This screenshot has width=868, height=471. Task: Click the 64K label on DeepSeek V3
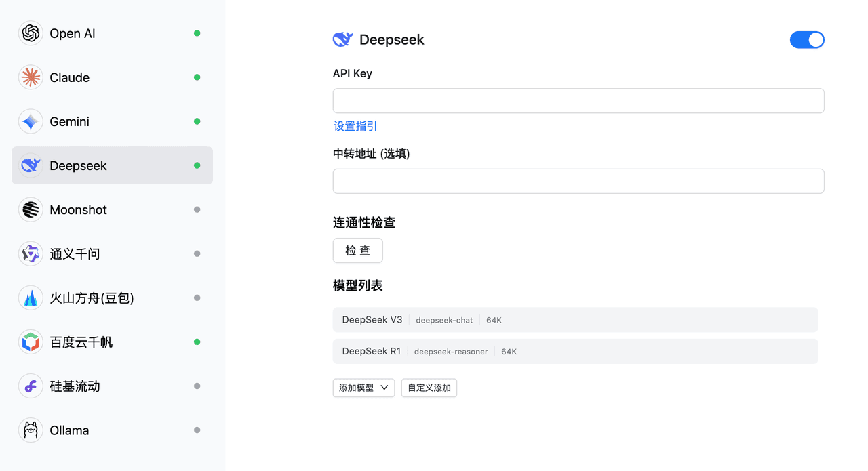(494, 320)
